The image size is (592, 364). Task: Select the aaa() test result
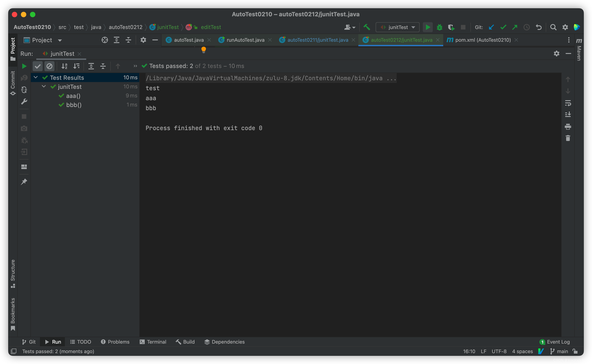pyautogui.click(x=73, y=96)
